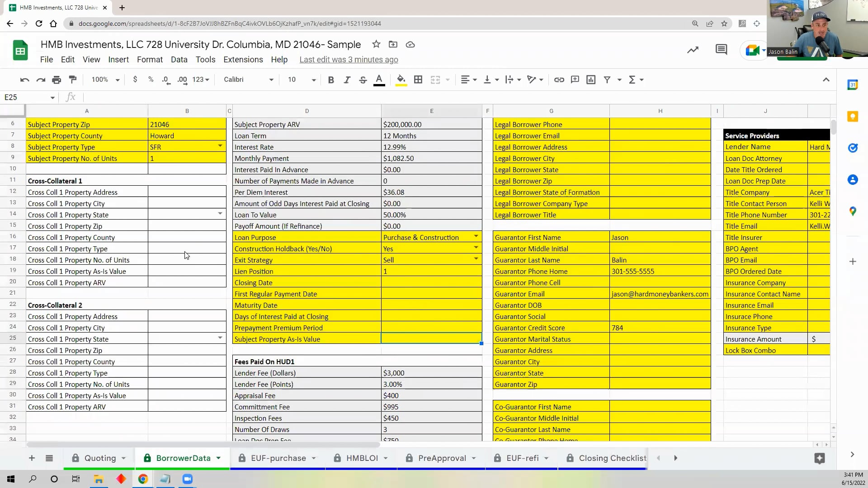Open the zoom level dropdown
The width and height of the screenshot is (868, 488).
(x=105, y=80)
